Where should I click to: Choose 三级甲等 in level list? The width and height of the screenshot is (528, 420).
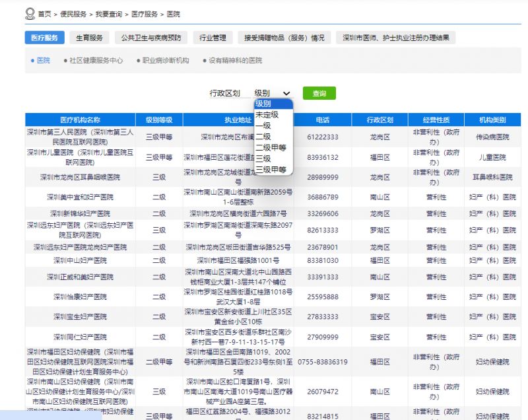[x=273, y=170]
